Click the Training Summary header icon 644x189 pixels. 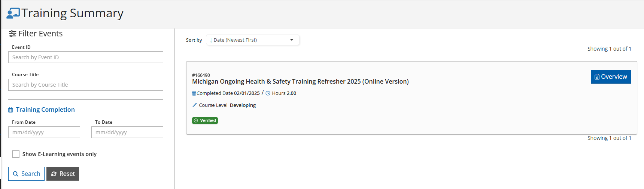[13, 13]
